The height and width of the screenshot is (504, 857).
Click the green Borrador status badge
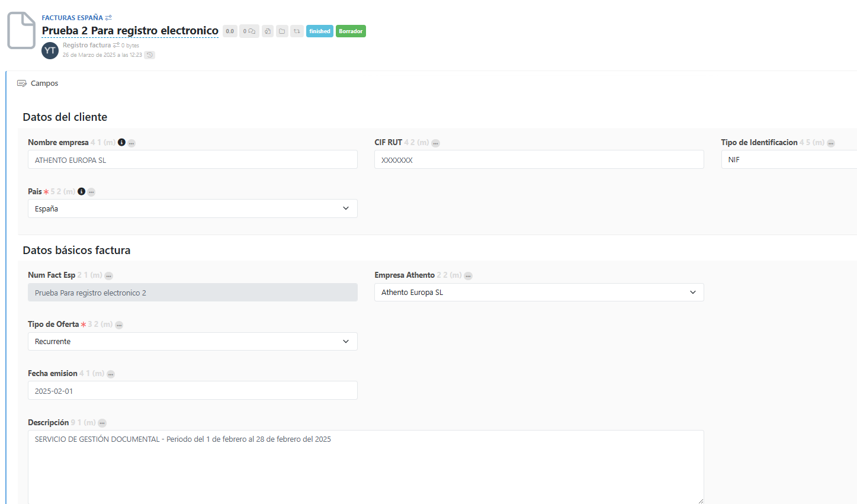coord(351,31)
